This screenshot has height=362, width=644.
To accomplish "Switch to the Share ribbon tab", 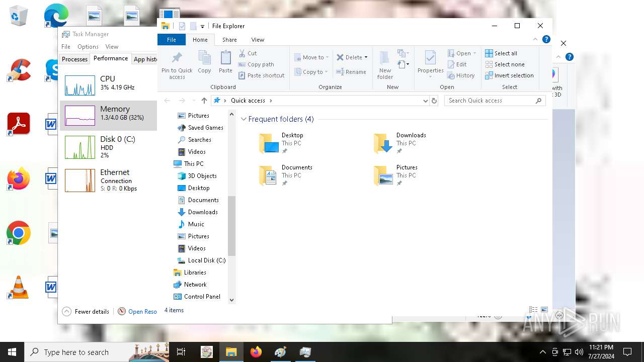I will [229, 40].
